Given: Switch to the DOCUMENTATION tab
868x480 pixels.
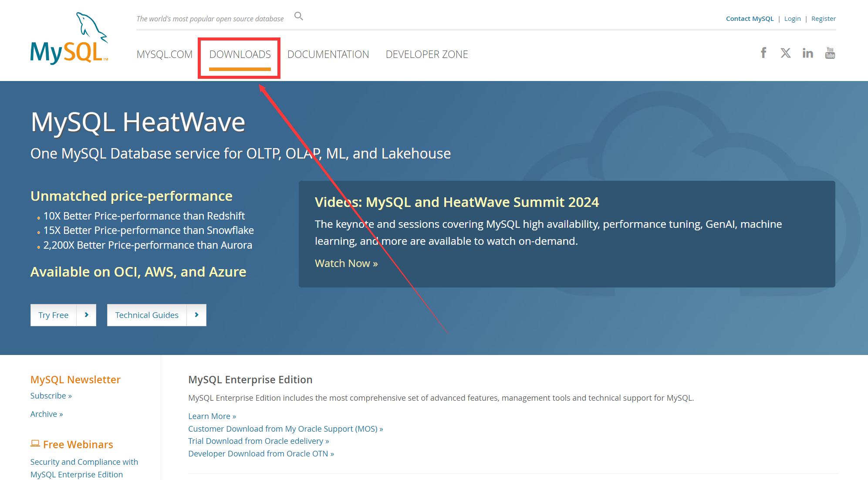Looking at the screenshot, I should (x=328, y=54).
